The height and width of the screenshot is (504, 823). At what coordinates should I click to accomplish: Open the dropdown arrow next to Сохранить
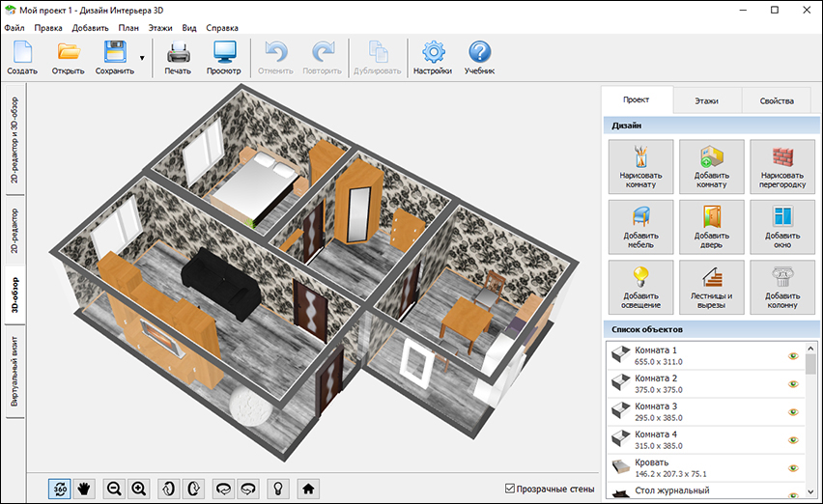point(142,58)
